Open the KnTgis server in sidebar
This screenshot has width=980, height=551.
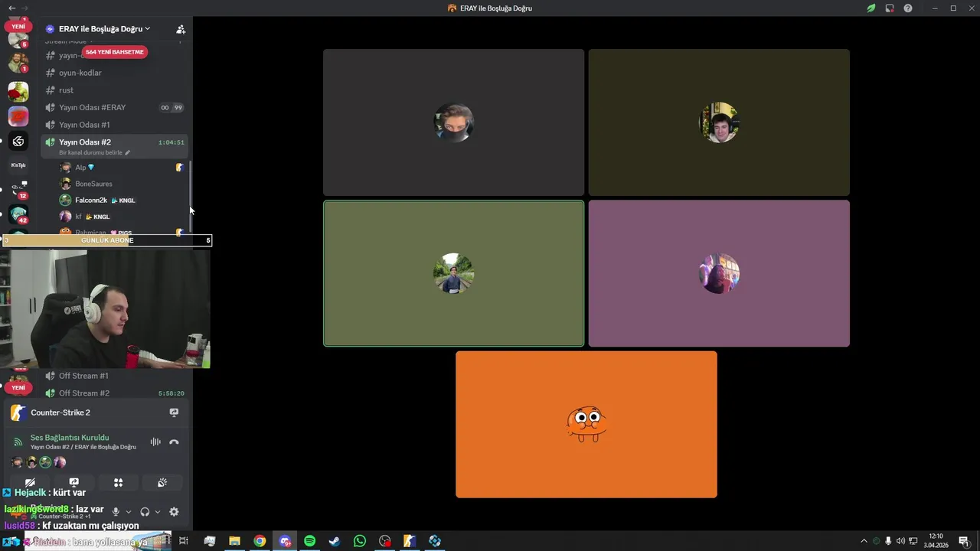(x=18, y=165)
